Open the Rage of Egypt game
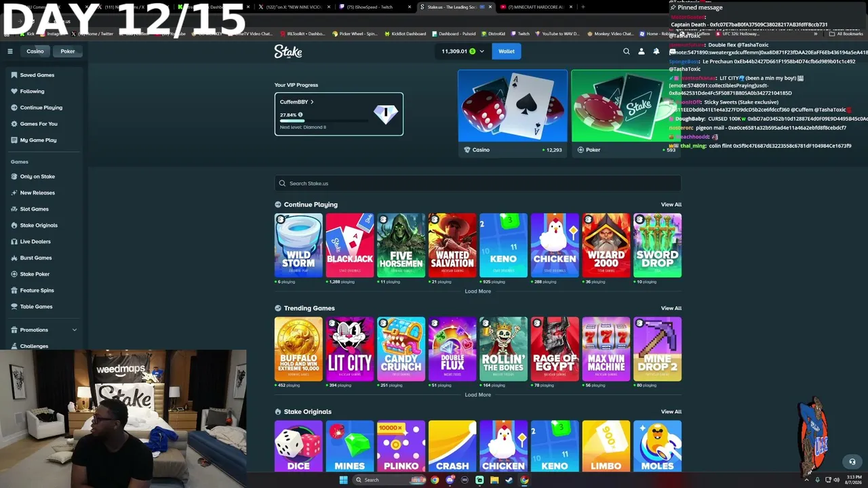 click(x=555, y=349)
